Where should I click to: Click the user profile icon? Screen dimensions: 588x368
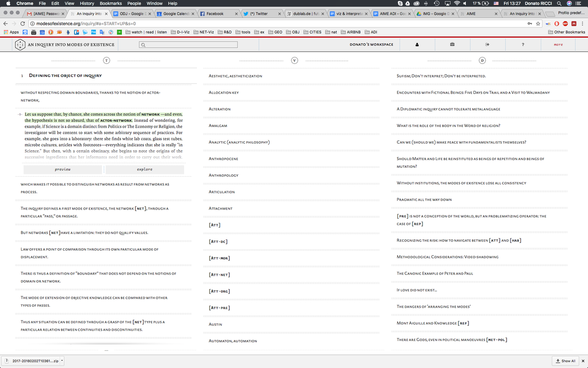click(x=417, y=45)
